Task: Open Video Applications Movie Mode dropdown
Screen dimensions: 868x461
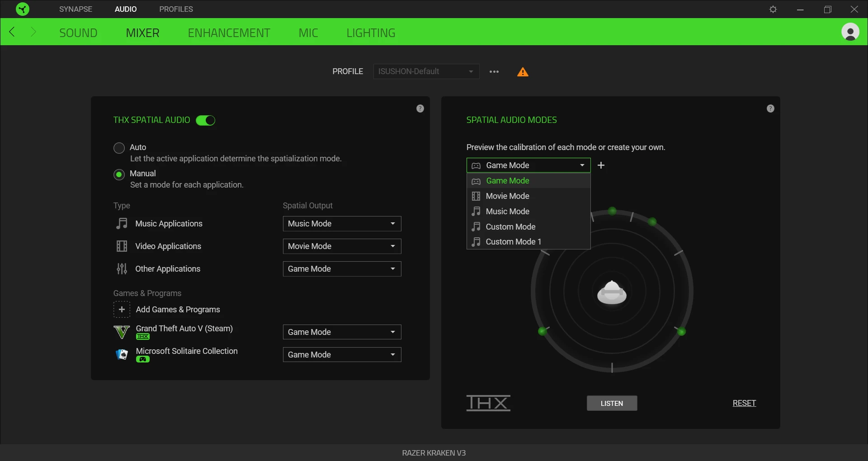Action: (342, 246)
